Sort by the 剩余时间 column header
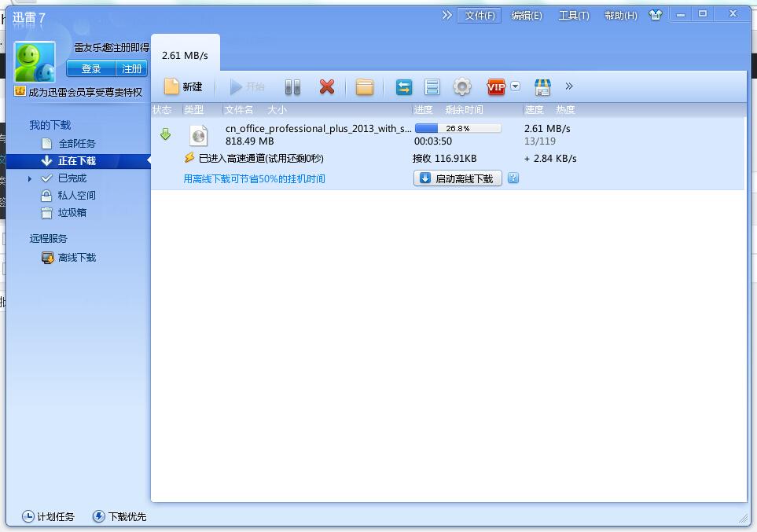 click(464, 109)
